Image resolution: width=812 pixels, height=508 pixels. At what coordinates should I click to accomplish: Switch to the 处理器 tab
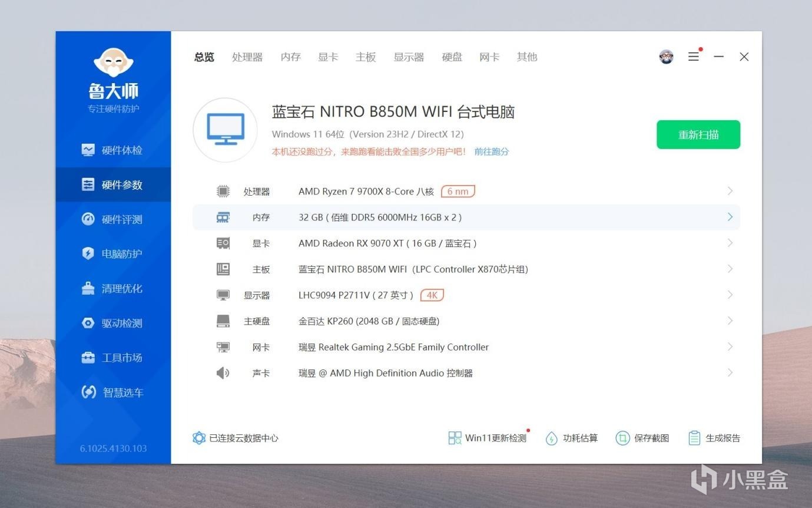tap(247, 57)
